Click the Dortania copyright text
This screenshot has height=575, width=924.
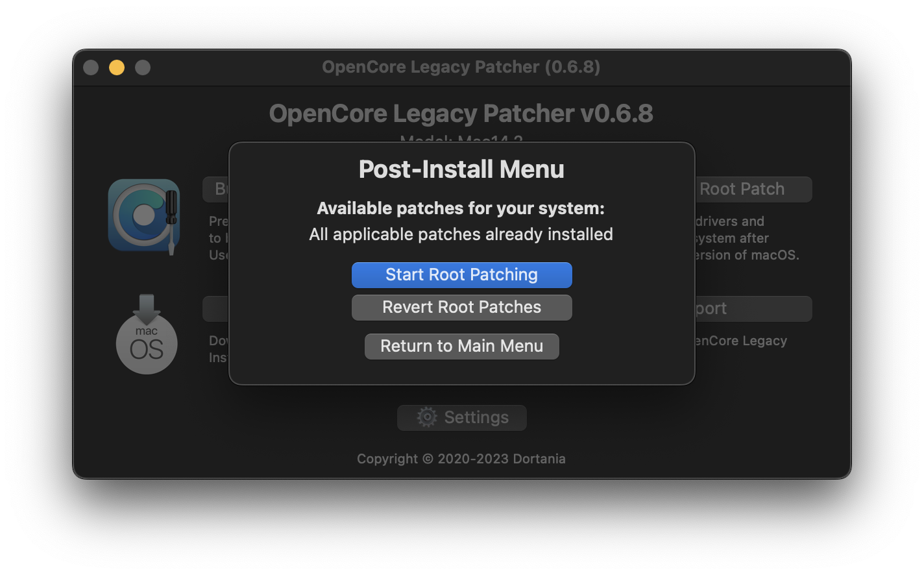[x=461, y=459]
